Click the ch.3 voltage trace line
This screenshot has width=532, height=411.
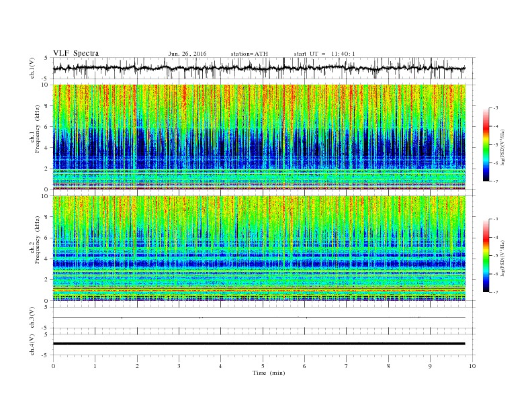point(259,318)
